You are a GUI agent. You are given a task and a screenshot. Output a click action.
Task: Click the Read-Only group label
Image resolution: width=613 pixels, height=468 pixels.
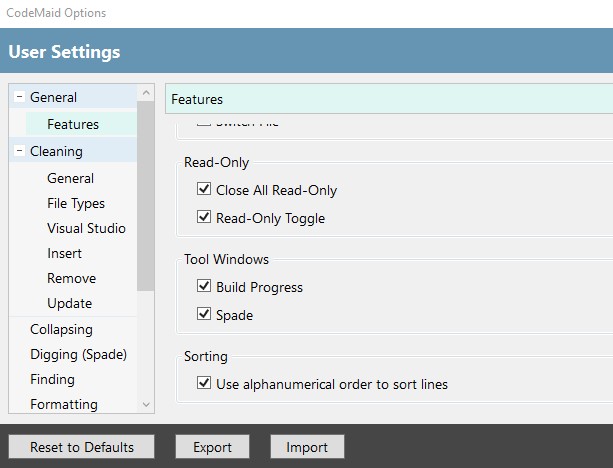pos(217,162)
